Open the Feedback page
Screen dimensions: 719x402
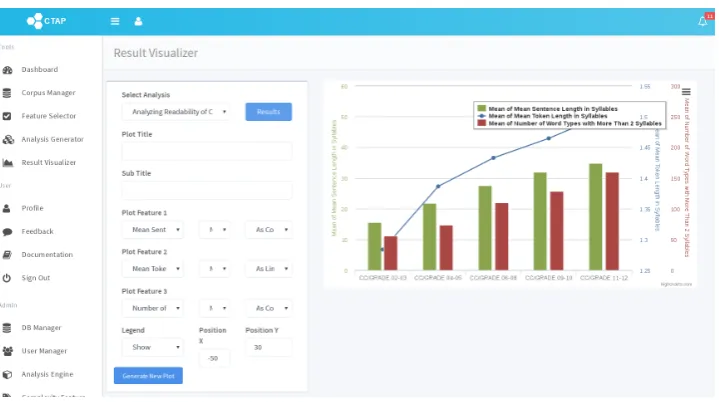(37, 231)
